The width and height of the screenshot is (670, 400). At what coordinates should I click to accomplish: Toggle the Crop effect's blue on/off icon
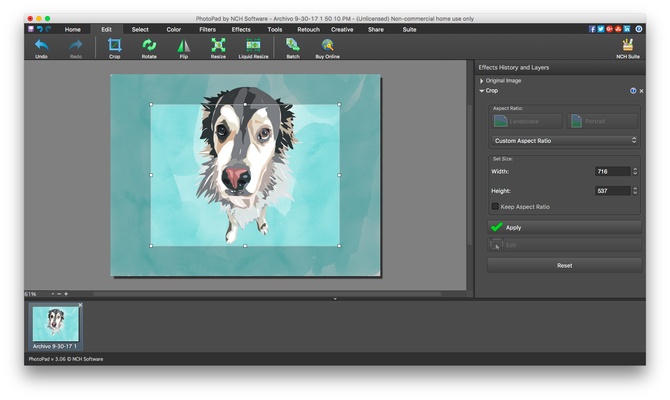point(633,91)
